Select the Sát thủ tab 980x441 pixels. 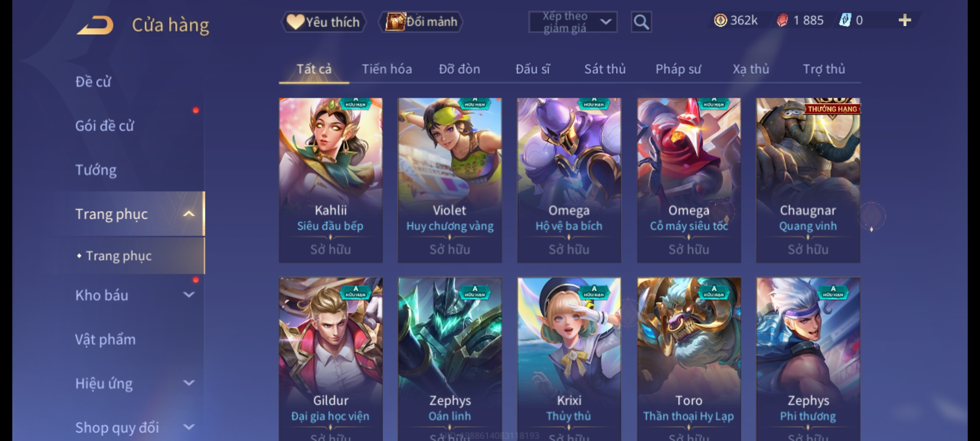(605, 69)
